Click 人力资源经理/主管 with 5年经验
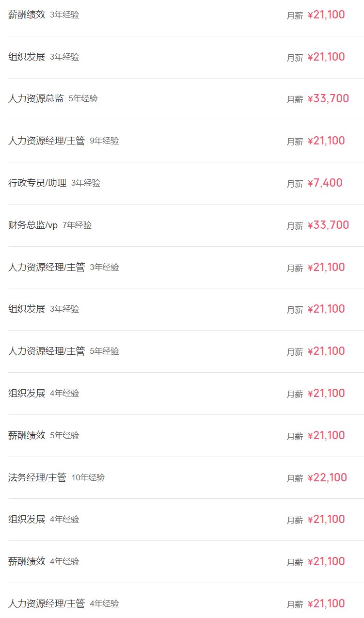The width and height of the screenshot is (364, 618). click(x=47, y=351)
